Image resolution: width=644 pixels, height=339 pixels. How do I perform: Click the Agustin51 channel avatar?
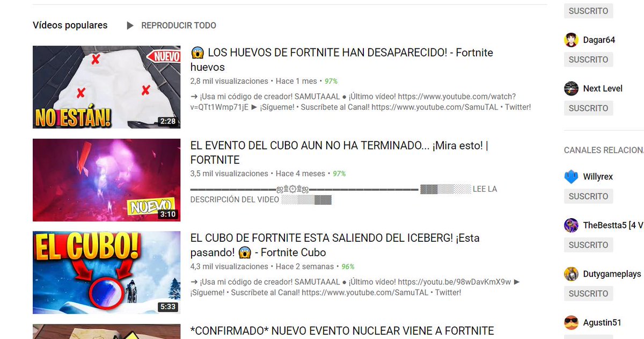click(x=571, y=323)
